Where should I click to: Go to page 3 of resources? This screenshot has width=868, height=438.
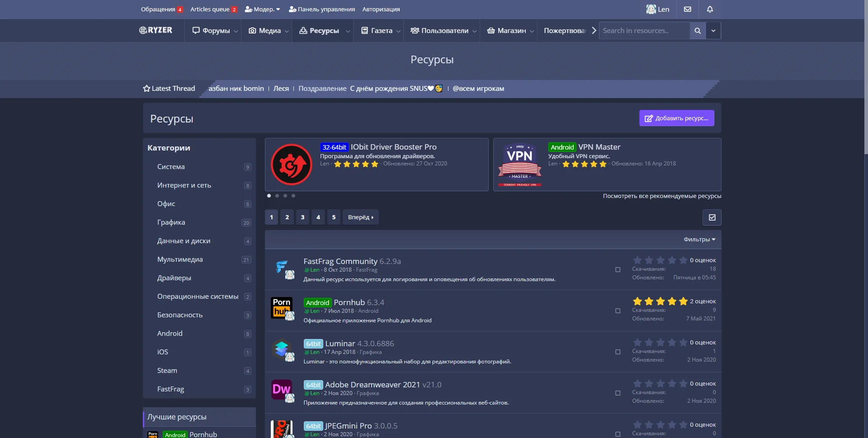(302, 217)
